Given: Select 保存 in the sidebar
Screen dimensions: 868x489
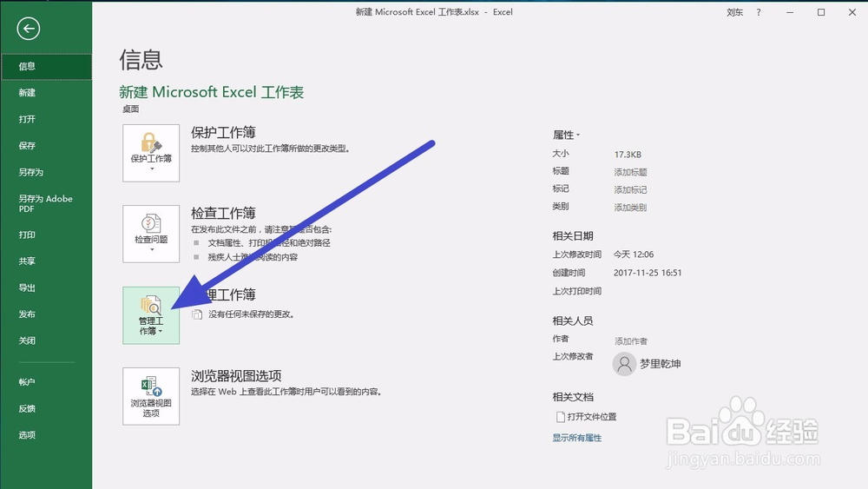Looking at the screenshot, I should point(46,146).
